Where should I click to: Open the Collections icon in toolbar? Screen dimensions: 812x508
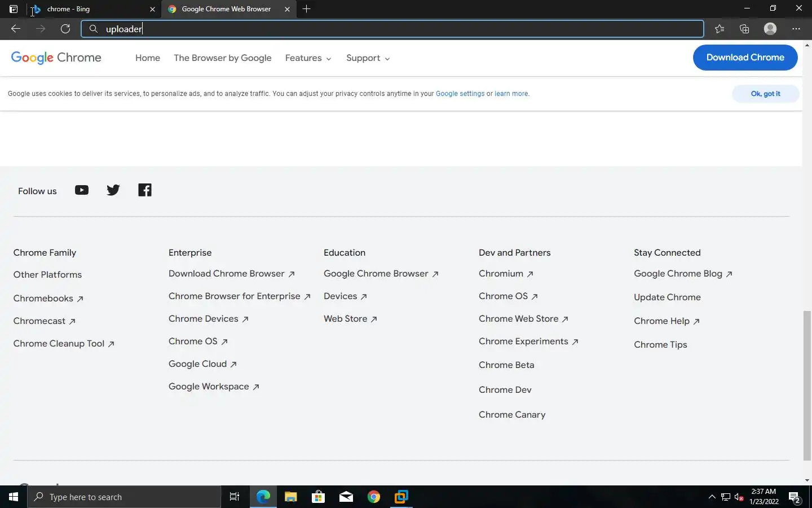pos(744,29)
